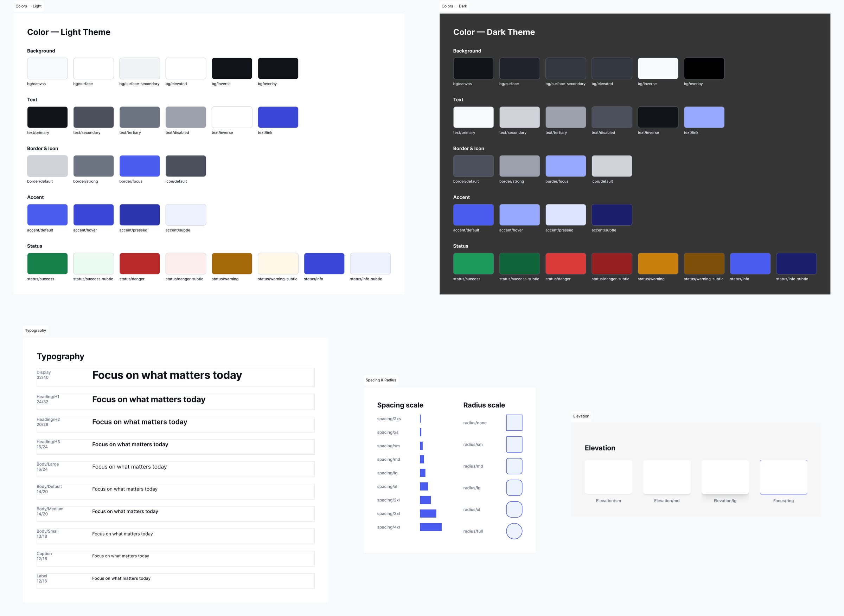Select the Spacing scale heading

pyautogui.click(x=400, y=405)
